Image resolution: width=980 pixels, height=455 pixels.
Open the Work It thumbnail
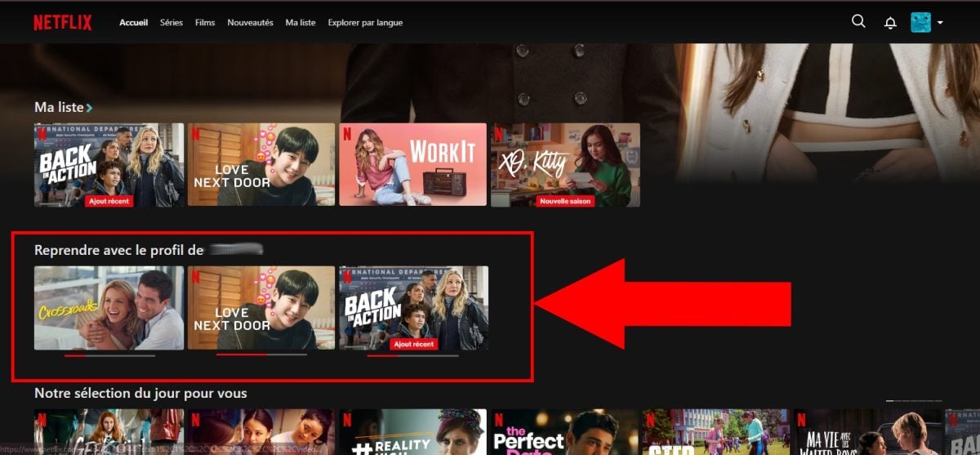[x=412, y=164]
